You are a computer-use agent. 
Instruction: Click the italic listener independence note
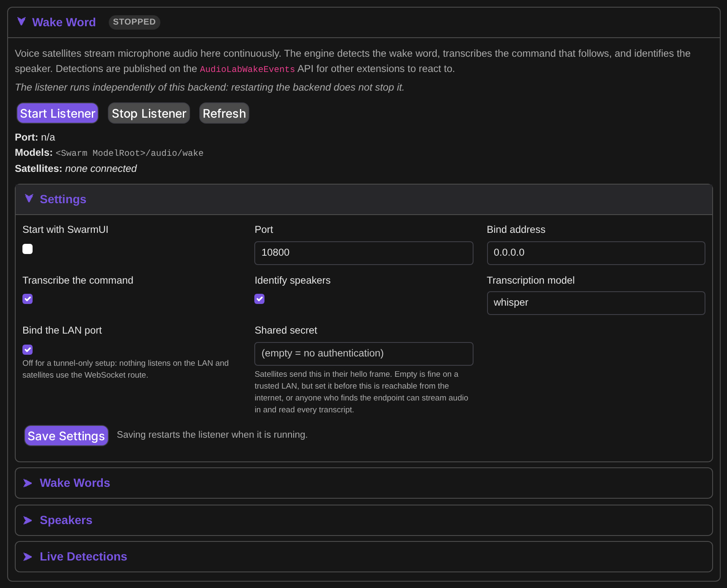point(209,87)
